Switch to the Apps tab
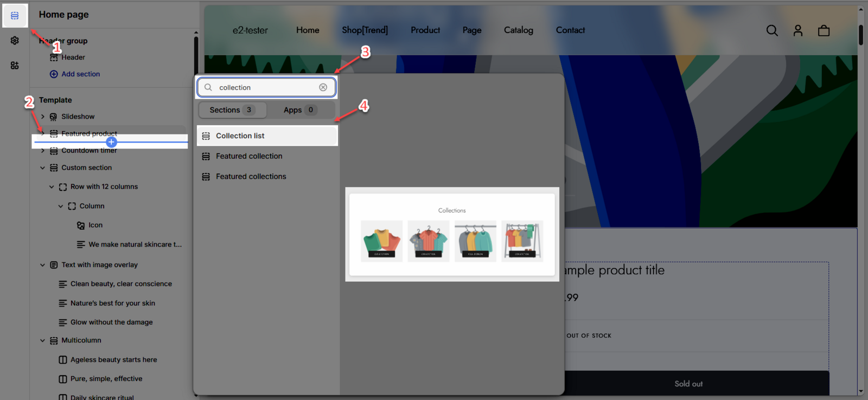Image resolution: width=868 pixels, height=400 pixels. (x=300, y=110)
